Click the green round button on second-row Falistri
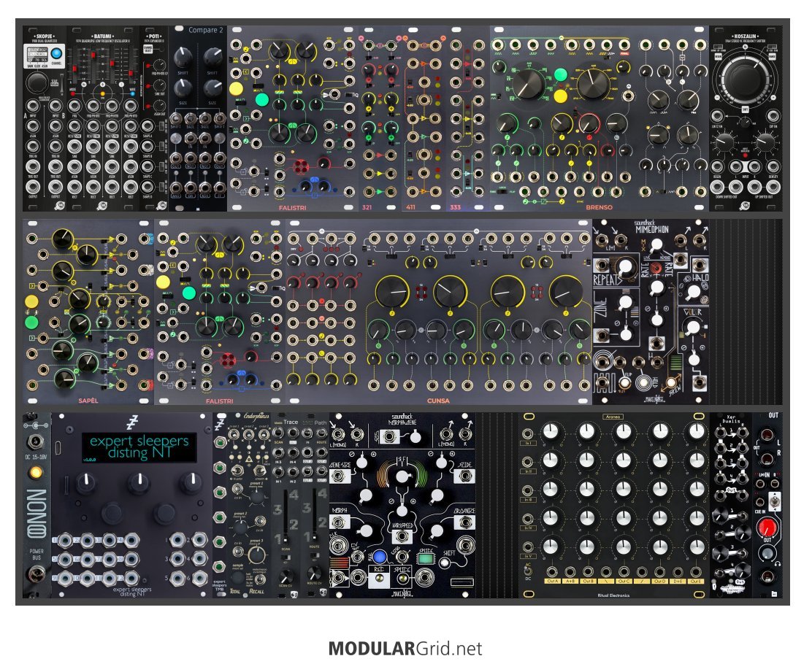 tap(190, 293)
